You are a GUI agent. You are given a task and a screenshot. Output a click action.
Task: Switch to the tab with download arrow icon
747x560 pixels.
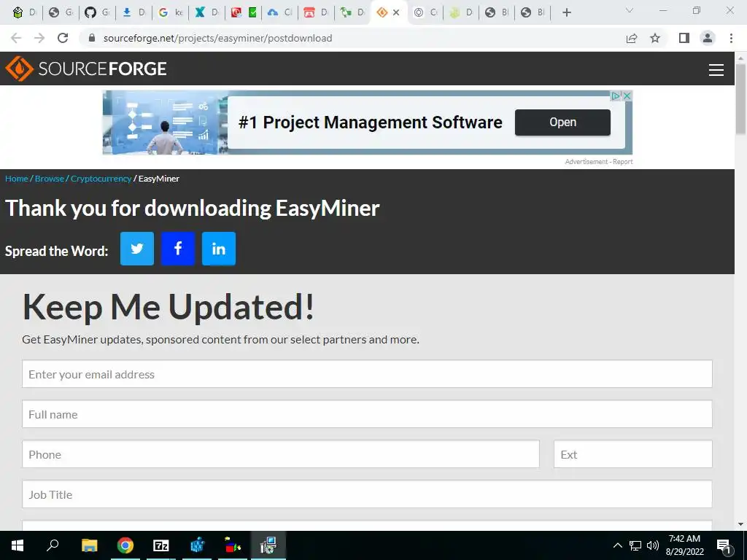pos(133,13)
